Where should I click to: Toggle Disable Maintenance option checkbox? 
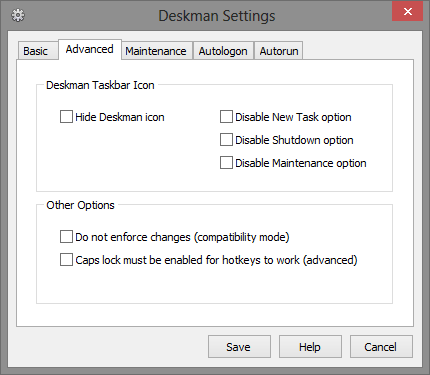(226, 163)
